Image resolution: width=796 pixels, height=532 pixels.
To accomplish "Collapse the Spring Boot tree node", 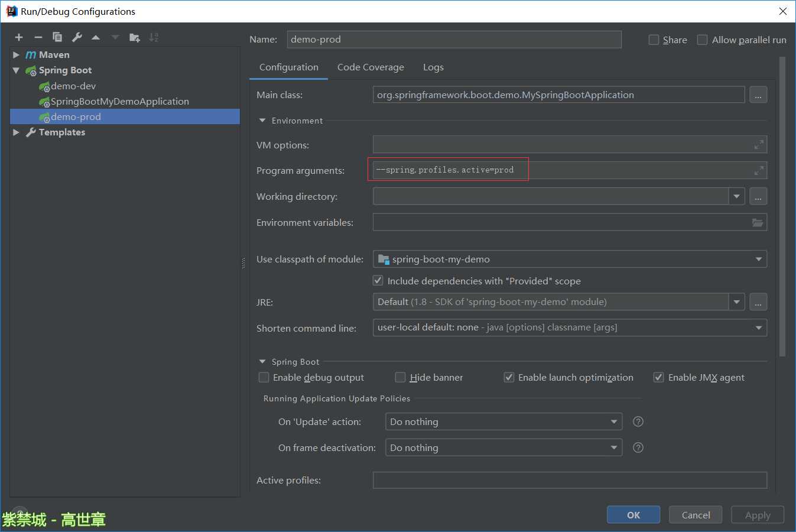I will click(17, 70).
